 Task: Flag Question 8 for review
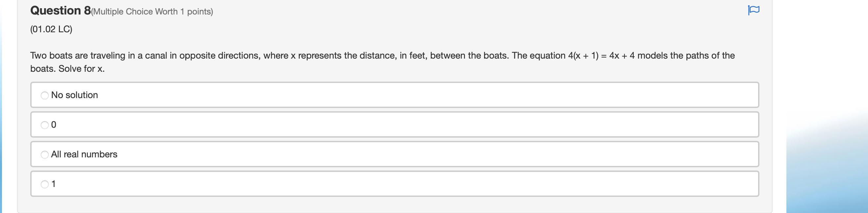click(x=753, y=10)
